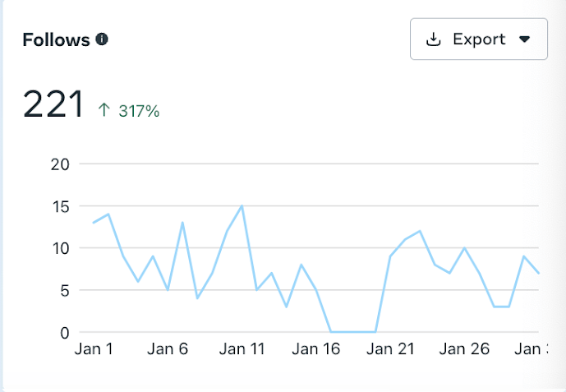Click the 317% increase text
The width and height of the screenshot is (566, 392).
click(139, 111)
